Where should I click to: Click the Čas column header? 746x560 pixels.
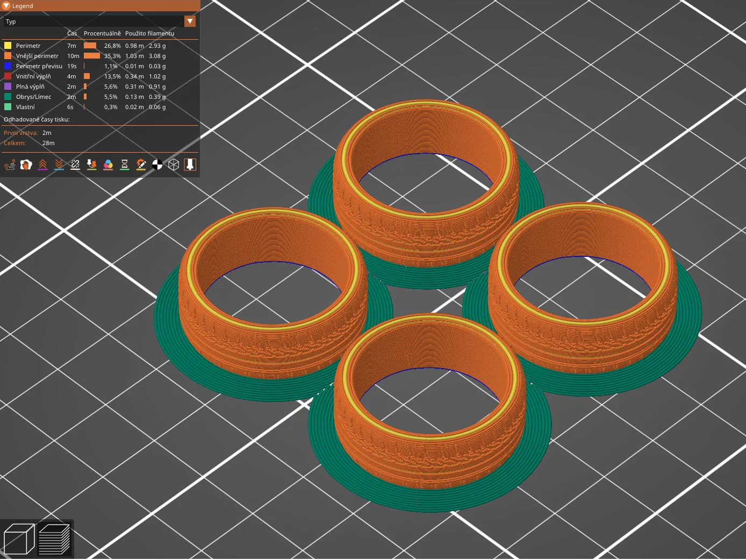pyautogui.click(x=72, y=33)
